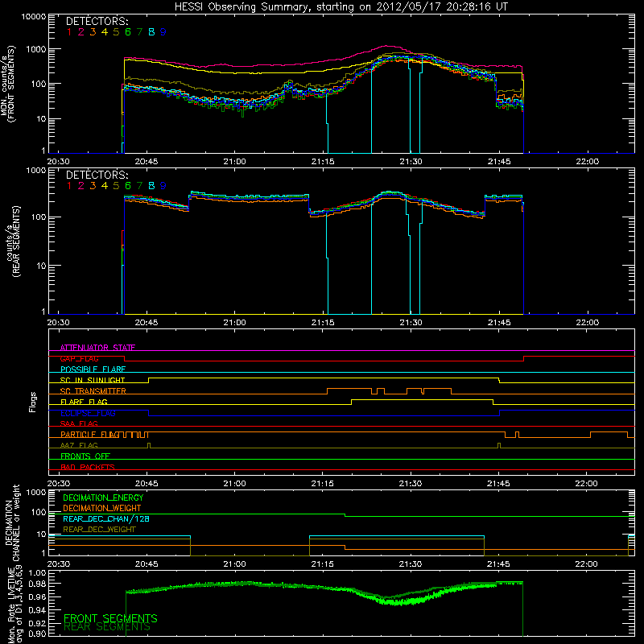The height and width of the screenshot is (644, 644).
Task: Select detector 9 in the front segments legend
Action: pyautogui.click(x=163, y=32)
